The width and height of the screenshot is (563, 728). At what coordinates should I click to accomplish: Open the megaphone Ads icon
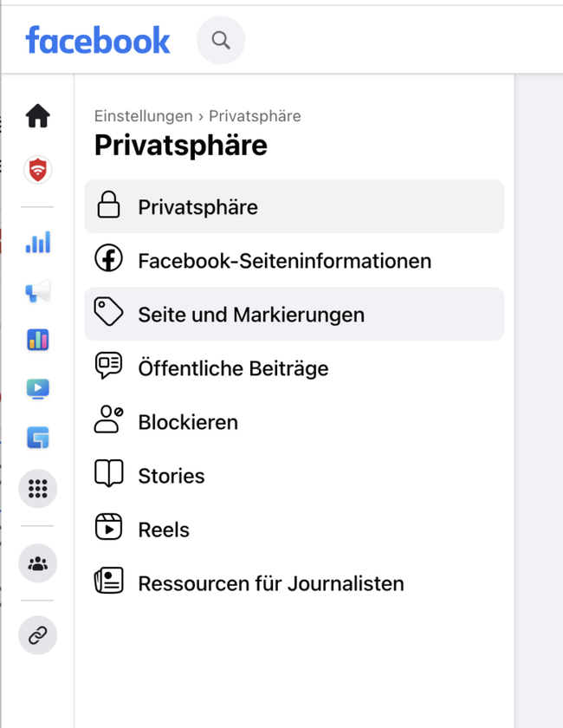pyautogui.click(x=38, y=291)
